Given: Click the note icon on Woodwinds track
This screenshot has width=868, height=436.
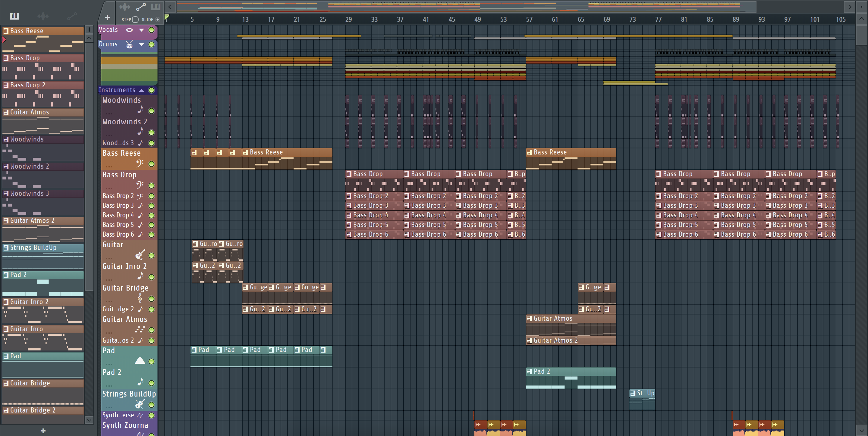Looking at the screenshot, I should coord(140,110).
